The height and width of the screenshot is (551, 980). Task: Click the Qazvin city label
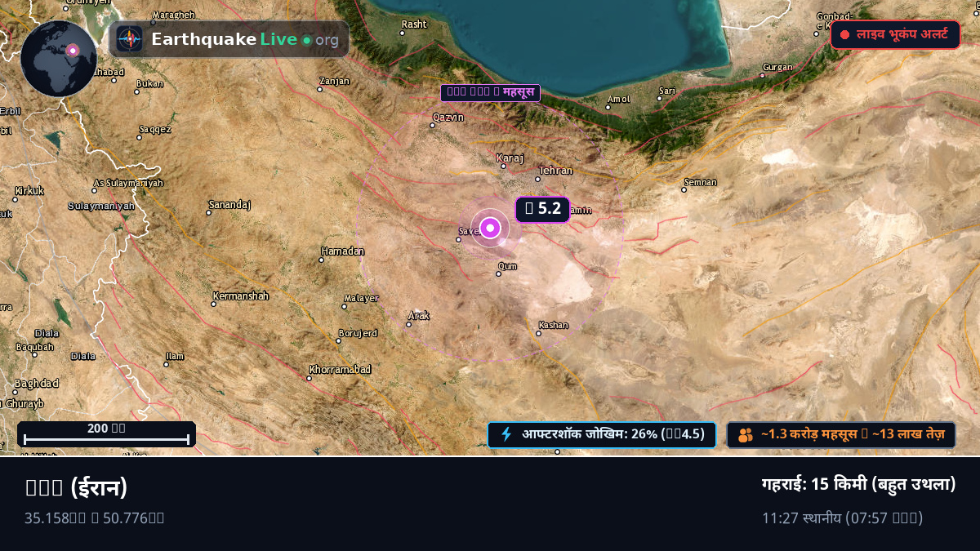(448, 117)
